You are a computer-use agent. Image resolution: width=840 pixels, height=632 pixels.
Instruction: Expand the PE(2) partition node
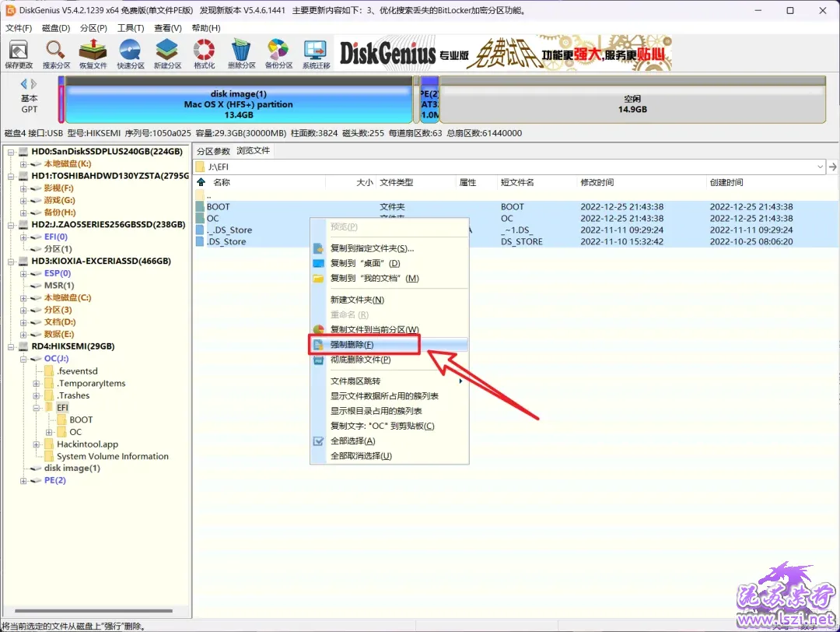coord(23,481)
